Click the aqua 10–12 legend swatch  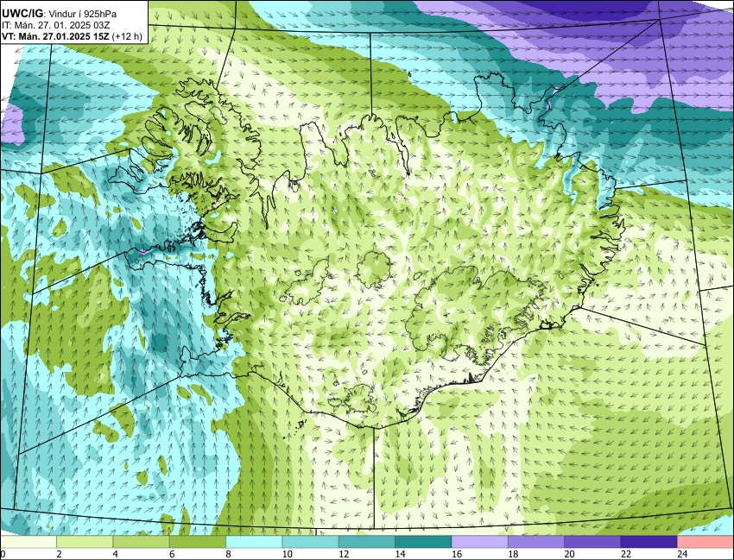310,542
